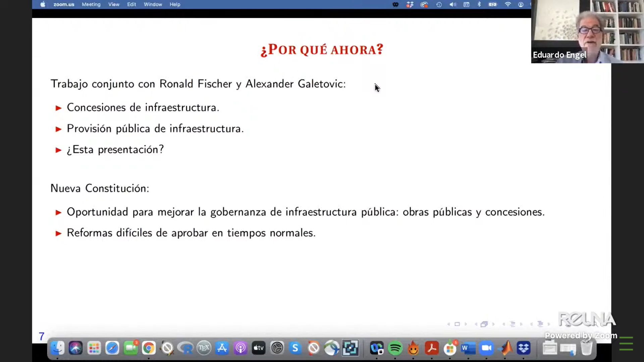Open the Wi-Fi status menu
Image resolution: width=644 pixels, height=362 pixels.
[x=508, y=4]
